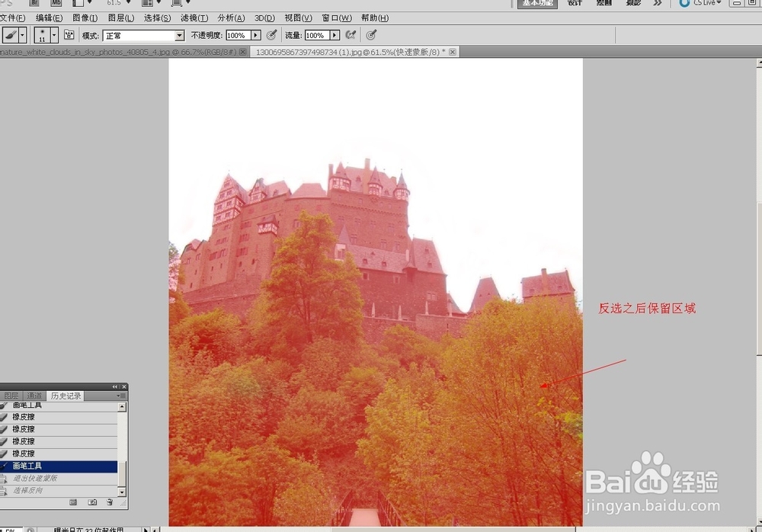This screenshot has width=762, height=532.
Task: Click history panel scroll up arrow
Action: click(x=122, y=406)
